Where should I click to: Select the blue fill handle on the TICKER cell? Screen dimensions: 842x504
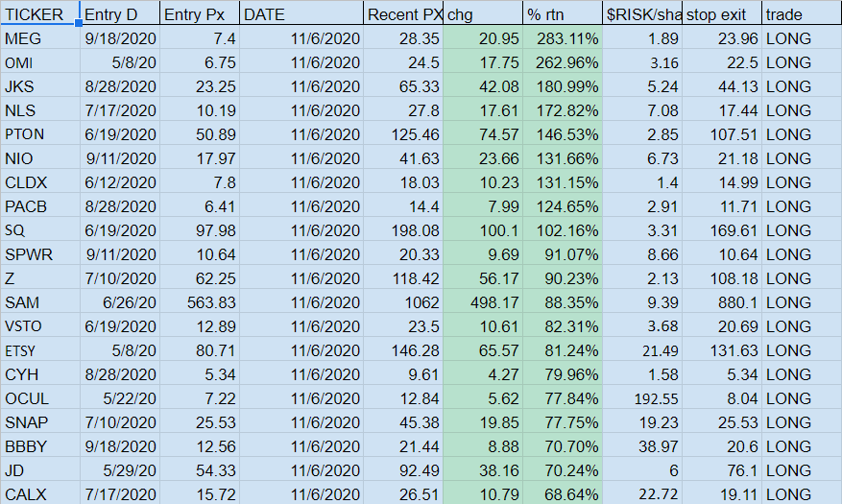click(79, 23)
